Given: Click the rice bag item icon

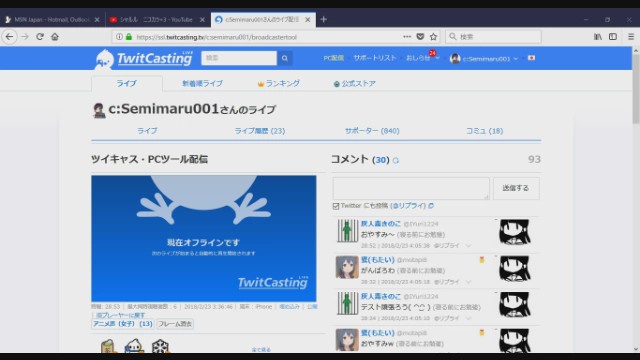Looking at the screenshot, I should tap(108, 347).
